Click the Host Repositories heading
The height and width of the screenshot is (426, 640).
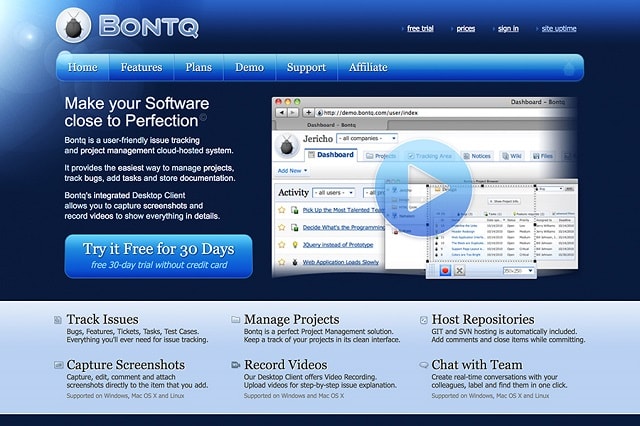(483, 320)
